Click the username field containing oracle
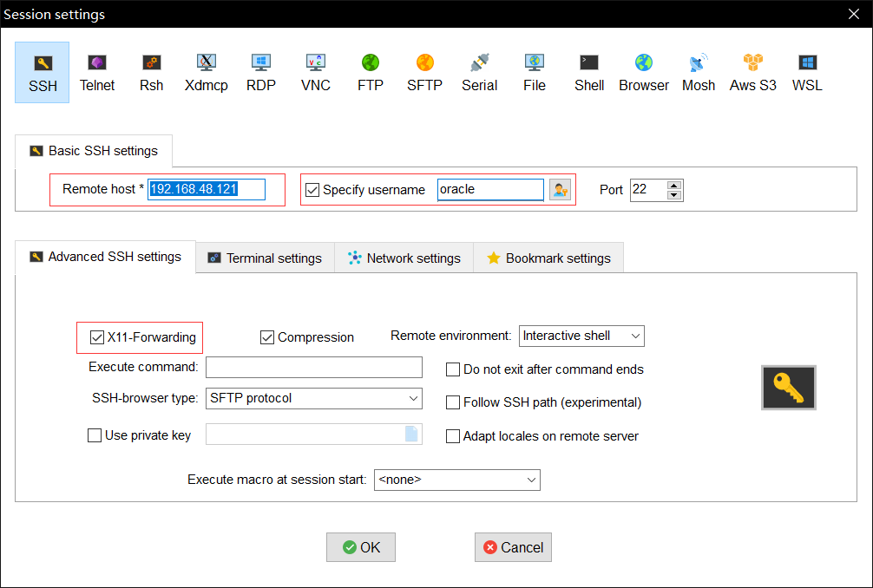873x588 pixels. point(490,189)
